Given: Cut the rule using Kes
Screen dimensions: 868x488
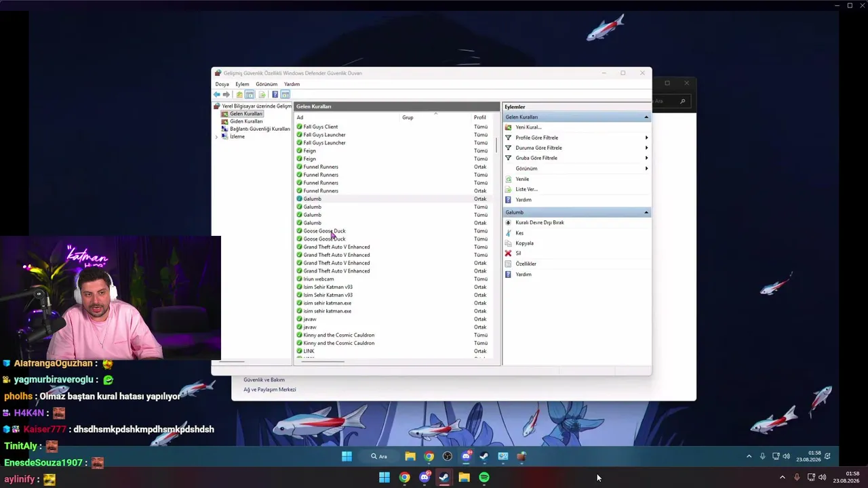Looking at the screenshot, I should click(x=519, y=233).
